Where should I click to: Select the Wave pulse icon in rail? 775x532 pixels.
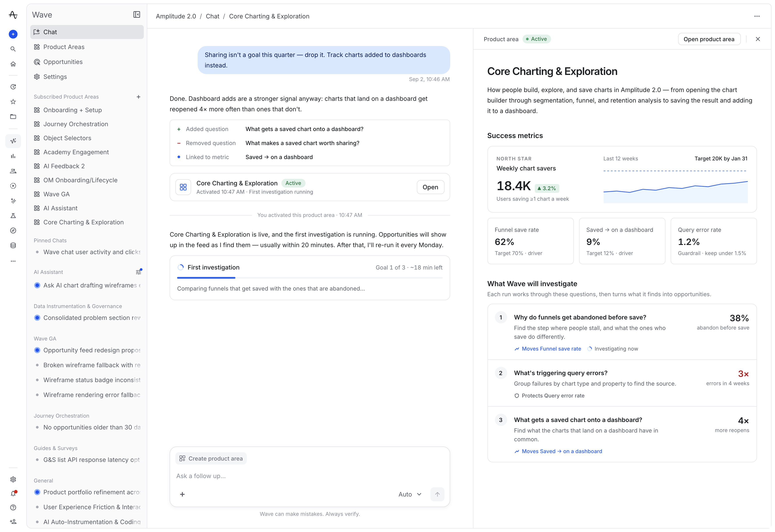13,141
